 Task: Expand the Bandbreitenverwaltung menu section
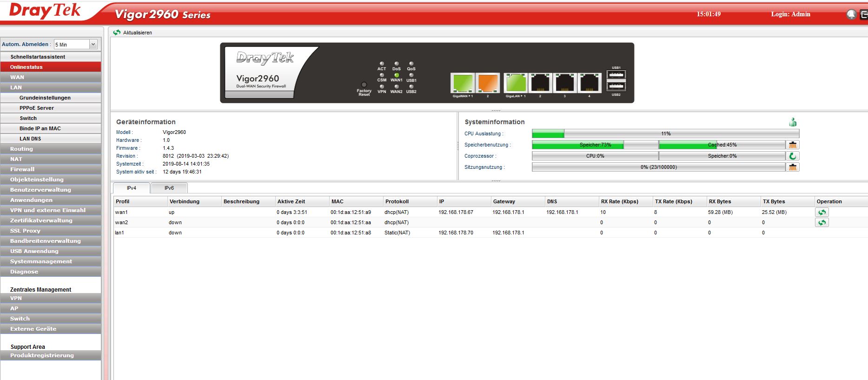coord(51,241)
